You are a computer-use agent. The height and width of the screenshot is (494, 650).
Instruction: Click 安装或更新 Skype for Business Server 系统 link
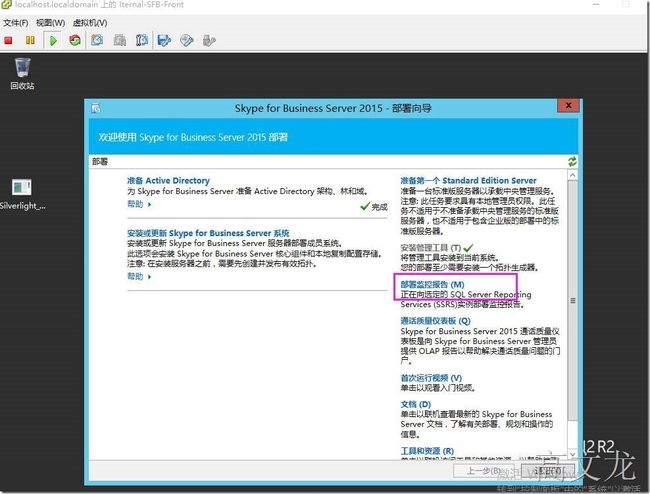point(208,233)
